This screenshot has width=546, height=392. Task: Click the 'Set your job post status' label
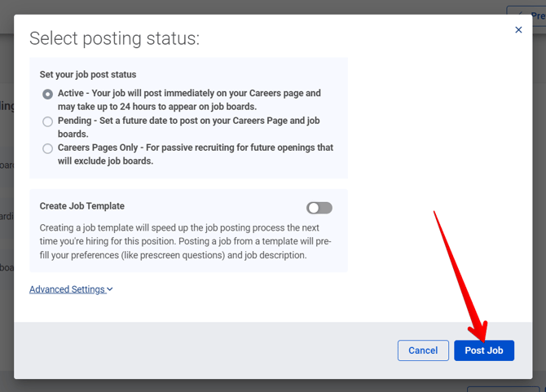pos(88,74)
